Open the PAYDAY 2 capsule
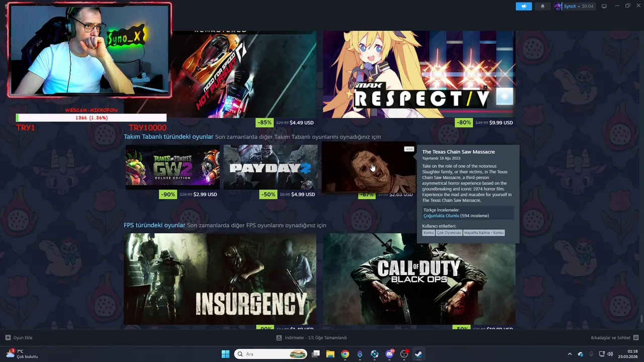The width and height of the screenshot is (644, 362). click(271, 167)
